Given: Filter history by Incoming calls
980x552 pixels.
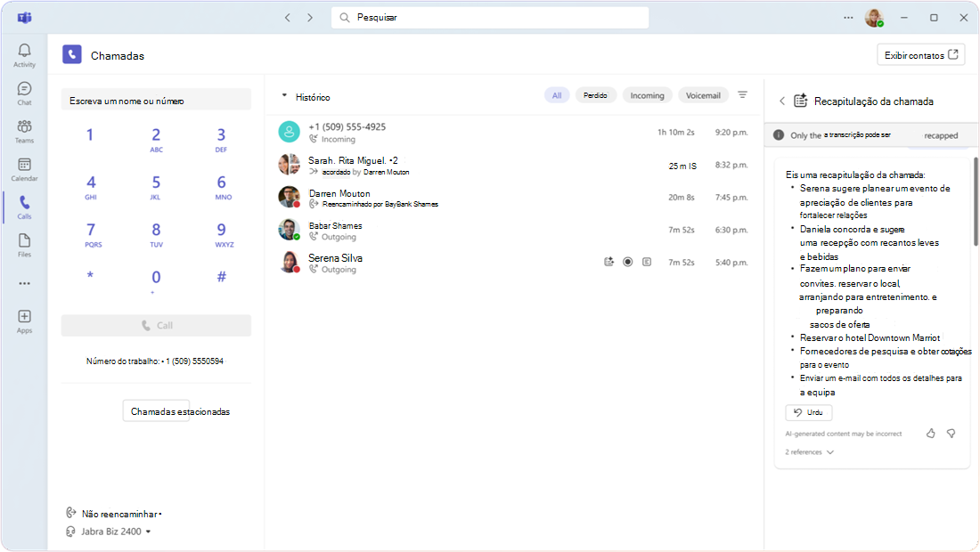Looking at the screenshot, I should (647, 95).
